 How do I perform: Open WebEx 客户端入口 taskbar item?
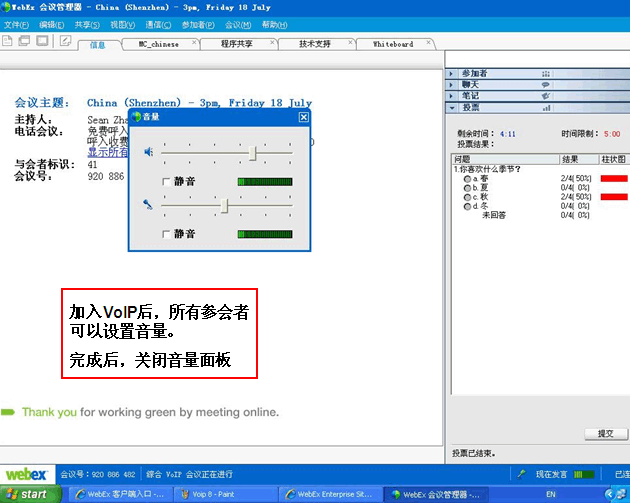[x=121, y=494]
